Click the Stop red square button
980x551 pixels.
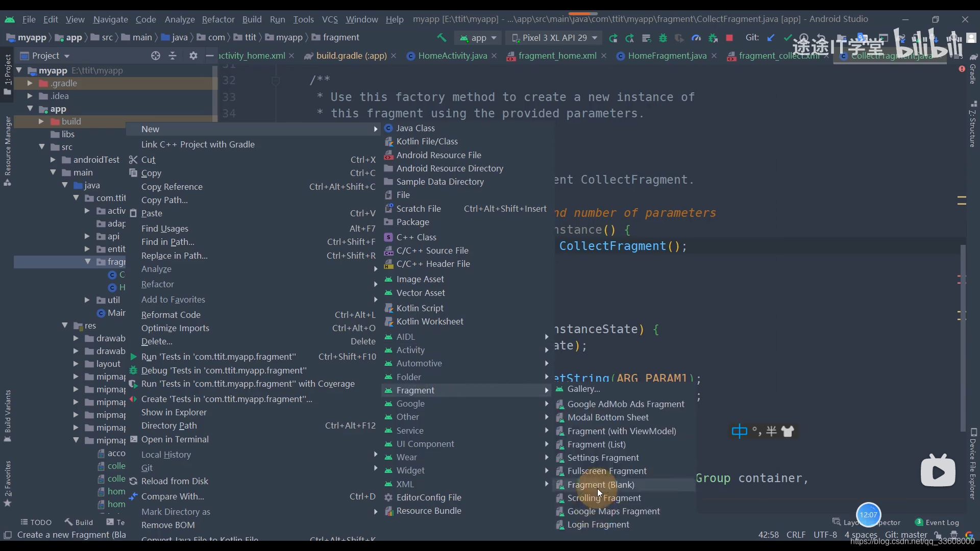click(729, 38)
